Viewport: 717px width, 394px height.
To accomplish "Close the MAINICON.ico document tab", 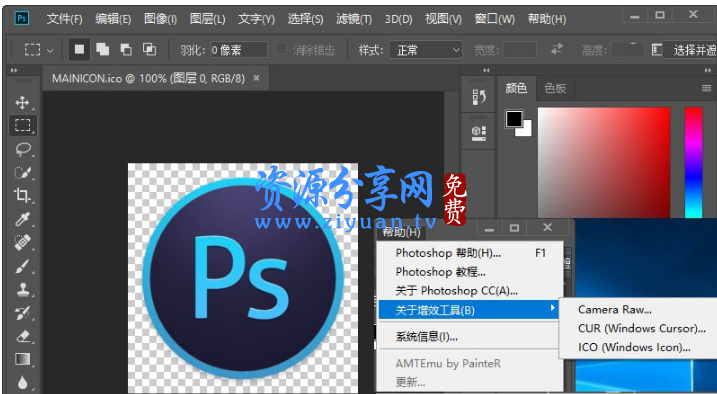I will [257, 78].
